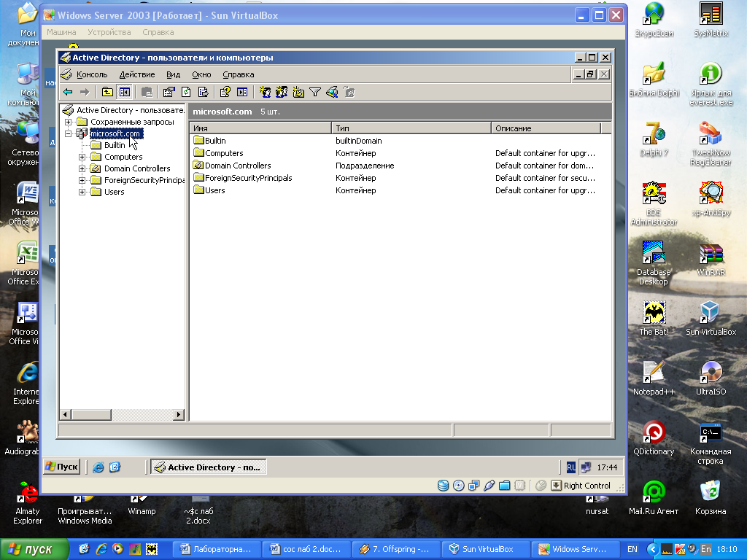Screen dimensions: 747x560
Task: Expand the ForeignSecurityPrincipals tree node
Action: coord(82,181)
